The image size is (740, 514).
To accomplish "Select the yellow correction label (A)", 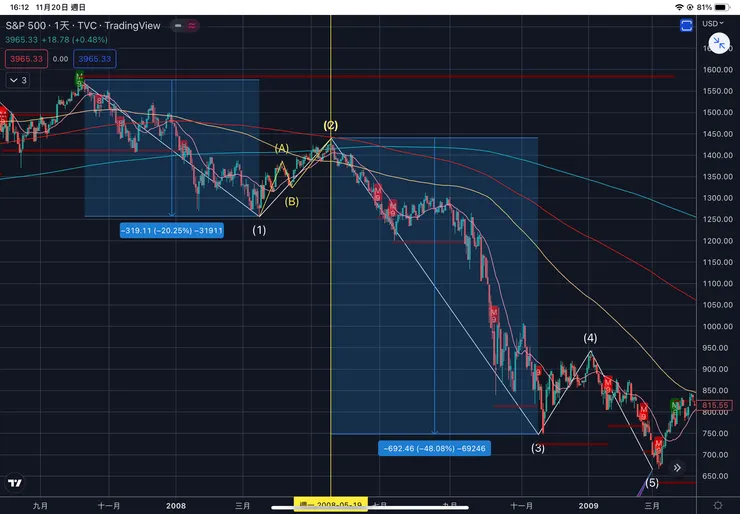I will click(x=282, y=149).
